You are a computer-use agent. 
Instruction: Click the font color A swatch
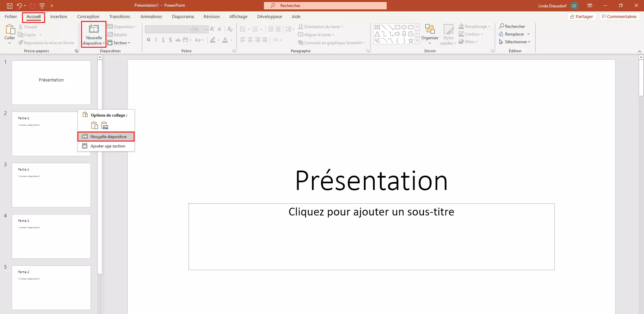[x=225, y=40]
